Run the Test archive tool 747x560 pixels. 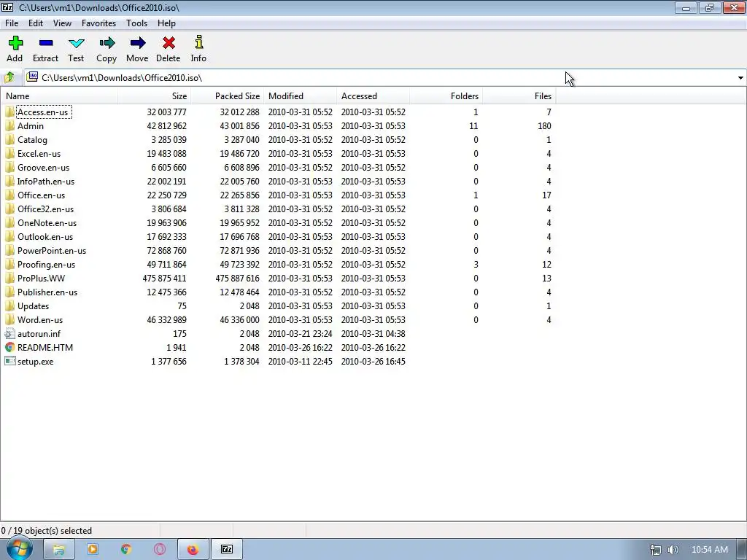click(76, 43)
